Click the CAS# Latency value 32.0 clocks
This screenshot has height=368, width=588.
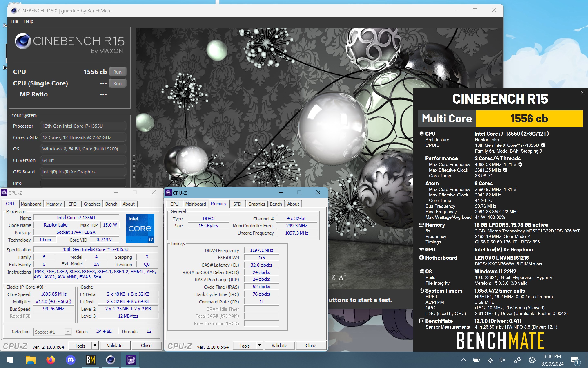262,265
